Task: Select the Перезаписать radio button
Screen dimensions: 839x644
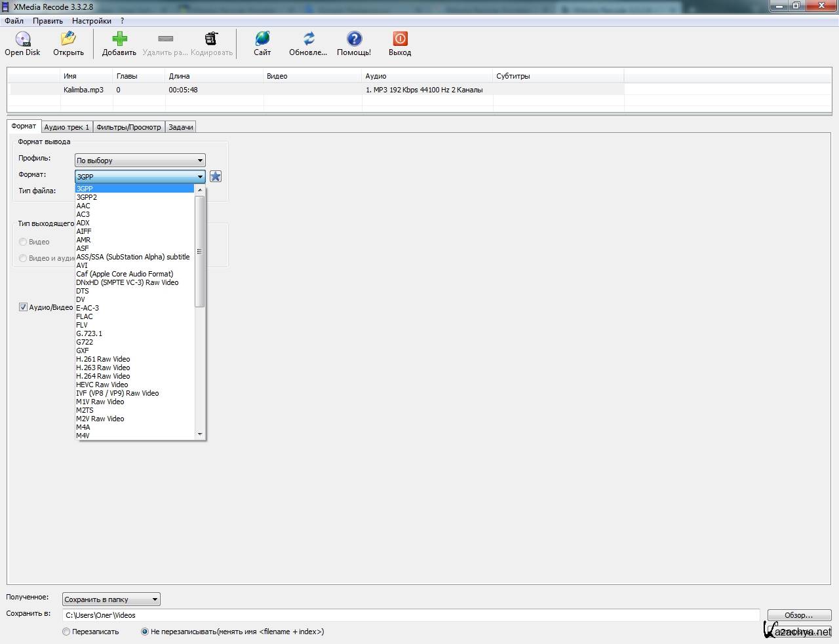Action: 66,632
